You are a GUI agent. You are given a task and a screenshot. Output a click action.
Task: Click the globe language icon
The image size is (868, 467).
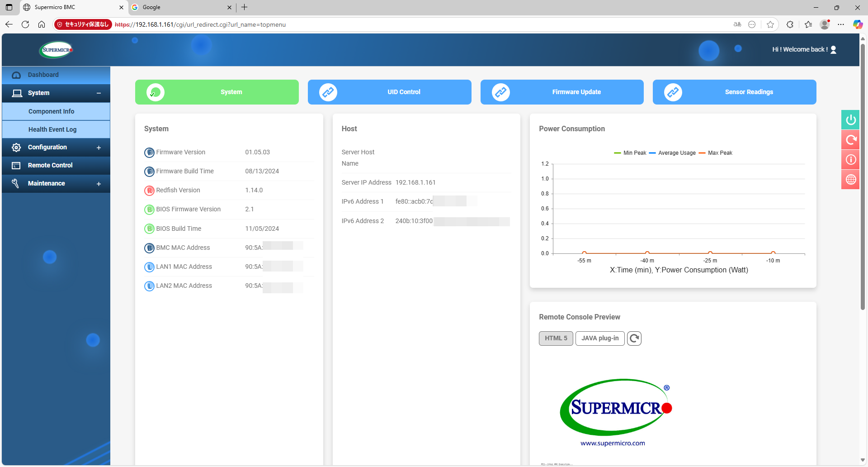(x=850, y=180)
